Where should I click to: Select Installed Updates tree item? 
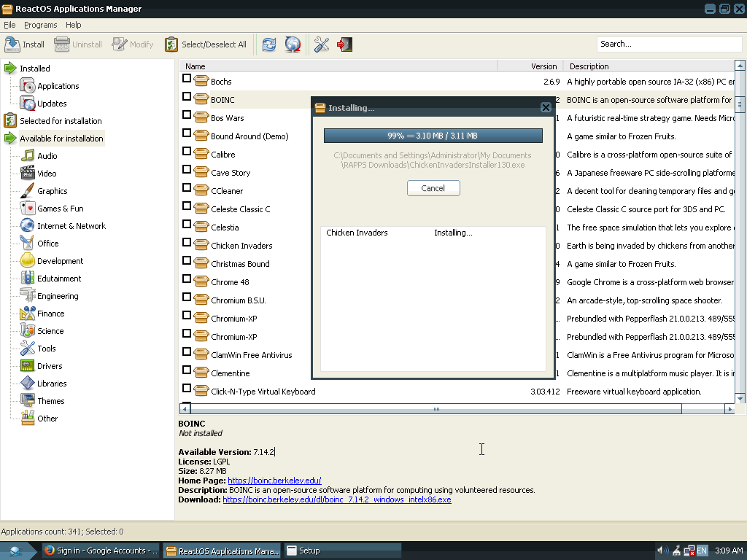click(52, 104)
